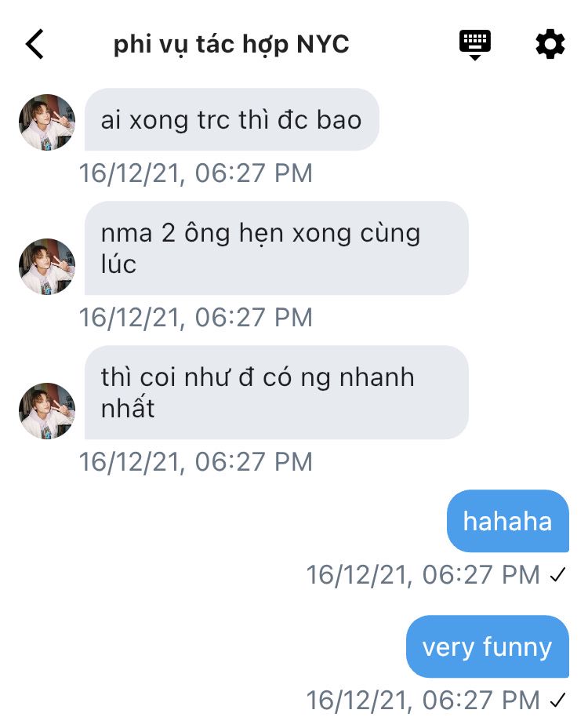Viewport: 588px width, 728px height.
Task: Select the 'ai xong trc thì đc bao' bubble
Action: [x=231, y=120]
